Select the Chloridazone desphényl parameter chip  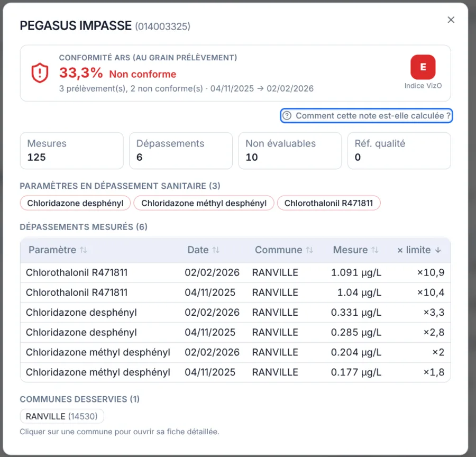[75, 203]
